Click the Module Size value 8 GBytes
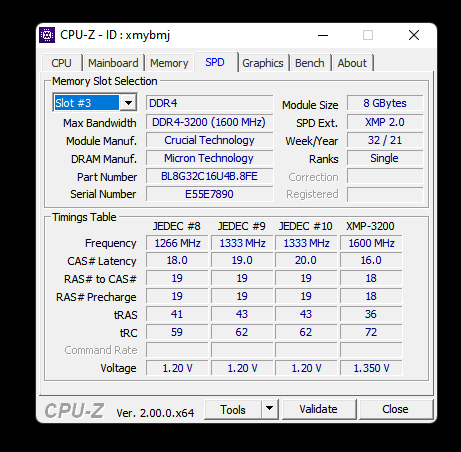The image size is (461, 452). point(385,103)
